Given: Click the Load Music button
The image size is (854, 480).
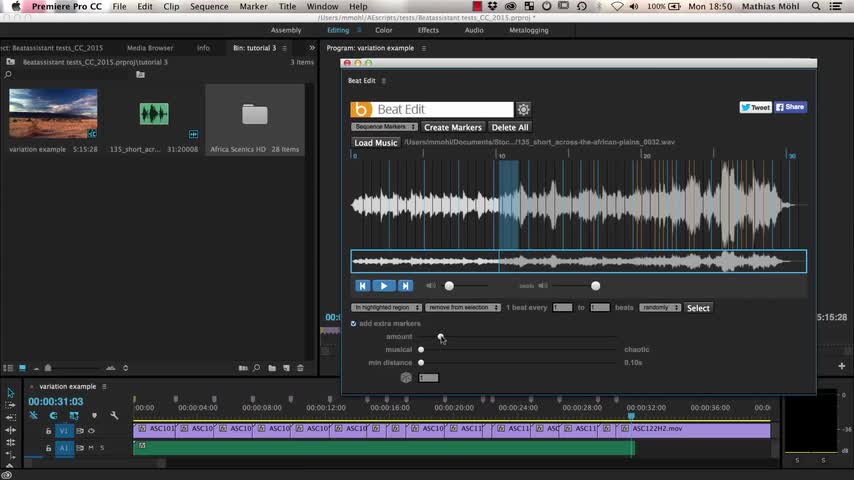Looking at the screenshot, I should [x=375, y=143].
